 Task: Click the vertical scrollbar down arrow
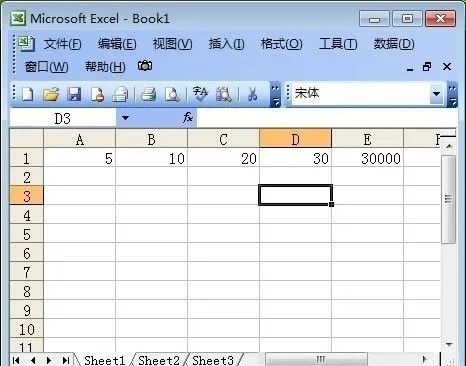click(x=449, y=344)
